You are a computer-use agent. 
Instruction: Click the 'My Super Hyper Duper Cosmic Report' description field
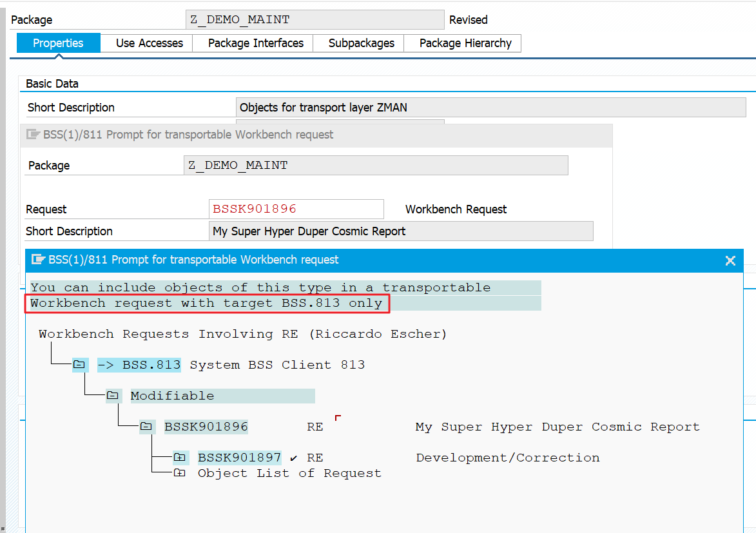[401, 231]
